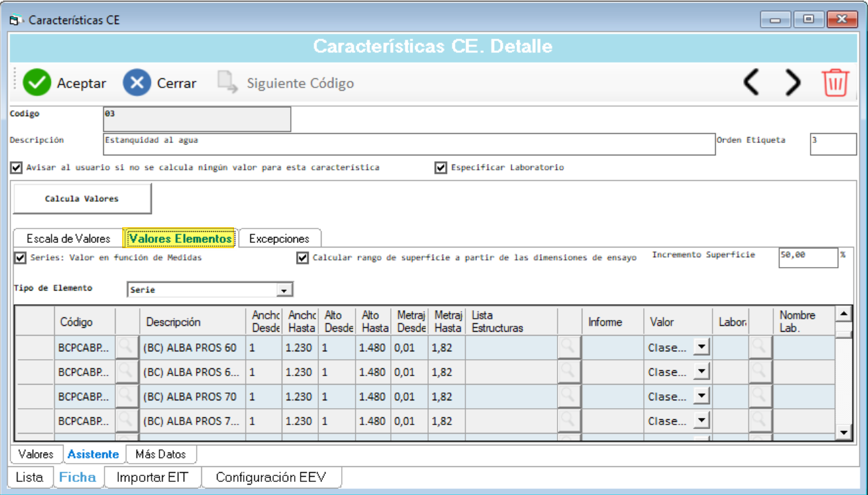
Task: Open Valor dropdown in ALBA PROS 7... row
Action: tap(701, 421)
